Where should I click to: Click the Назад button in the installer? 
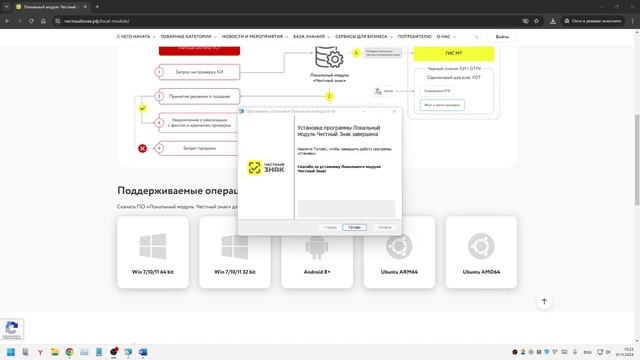click(x=330, y=227)
